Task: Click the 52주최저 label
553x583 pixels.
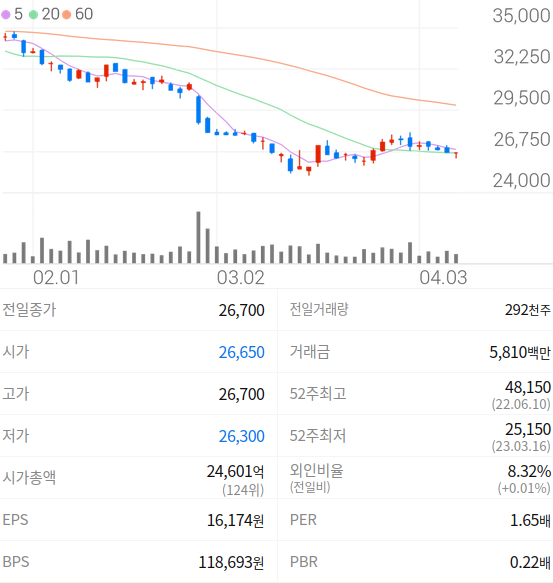Action: 318,436
